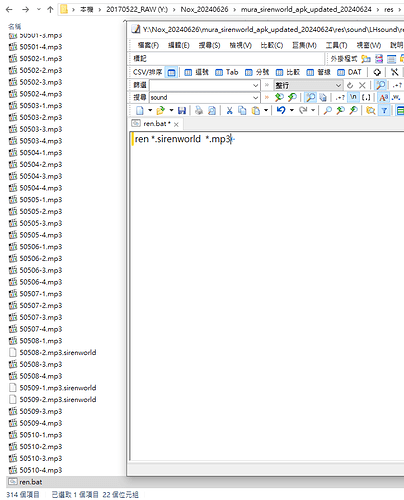Select the DAT mode button
404x500 pixels.
pyautogui.click(x=349, y=72)
